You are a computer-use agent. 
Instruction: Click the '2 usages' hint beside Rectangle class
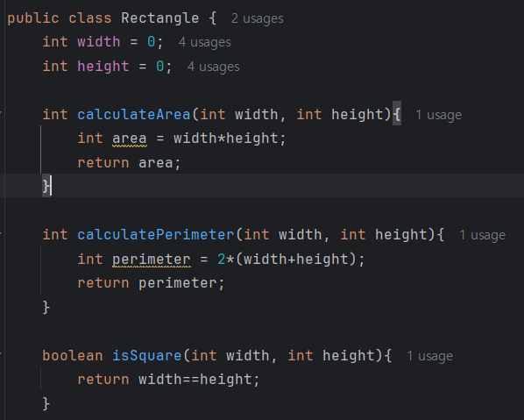click(x=258, y=18)
